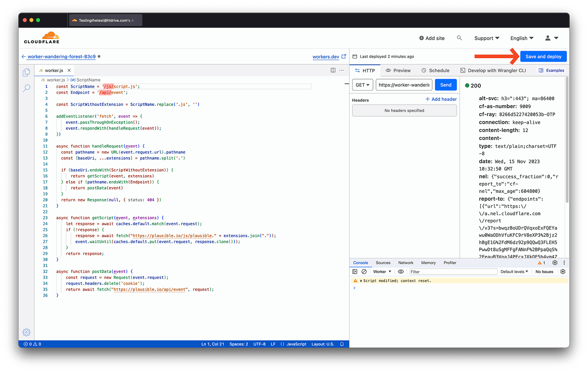
Task: Click the console Filter input field
Action: 453,272
